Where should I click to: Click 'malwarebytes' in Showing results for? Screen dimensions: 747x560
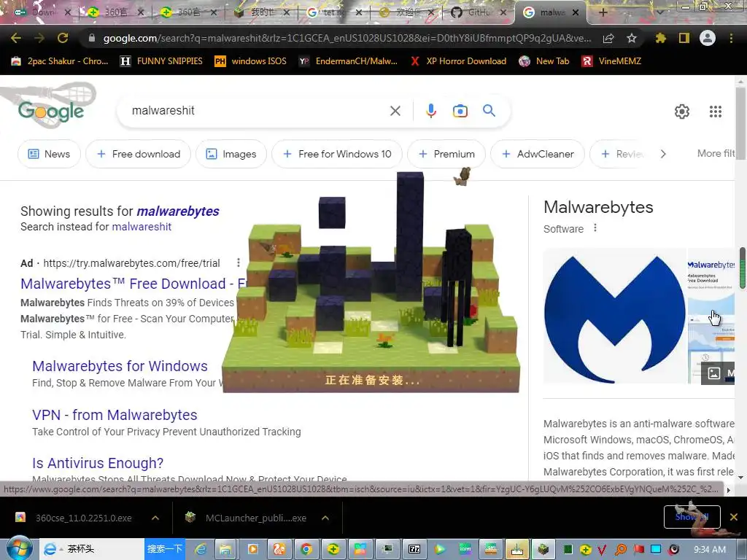(x=178, y=211)
